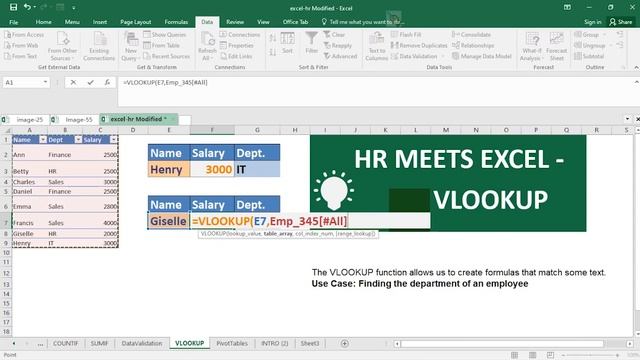This screenshot has height=360, width=640.
Task: Click Sort Z to A icon
Action: click(x=273, y=52)
